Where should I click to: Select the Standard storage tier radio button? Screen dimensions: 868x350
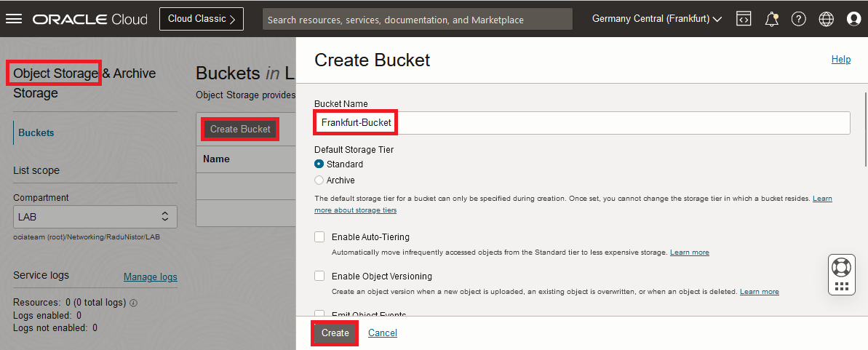[x=319, y=164]
